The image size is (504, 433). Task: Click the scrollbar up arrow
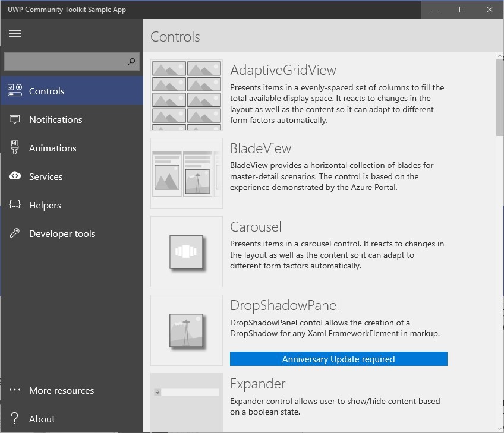500,56
